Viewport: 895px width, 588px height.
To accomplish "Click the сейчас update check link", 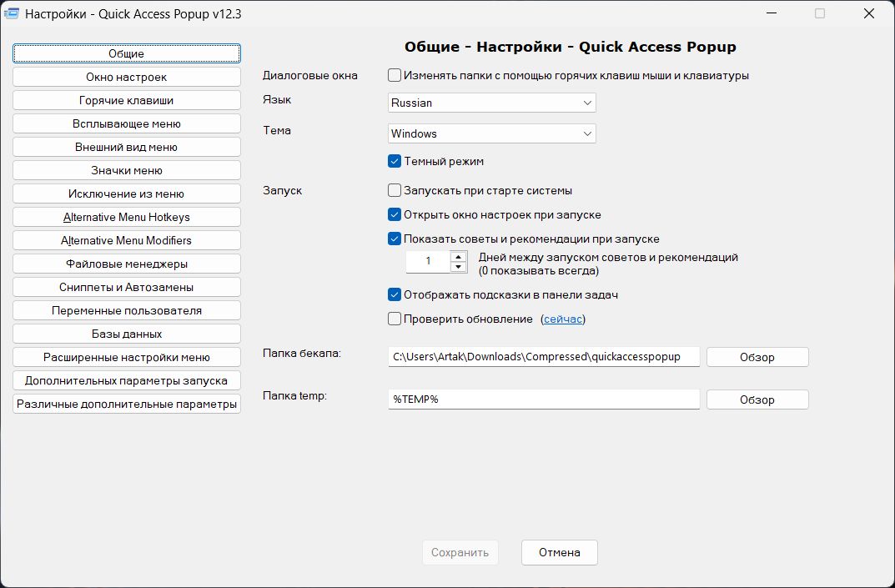I will [563, 319].
